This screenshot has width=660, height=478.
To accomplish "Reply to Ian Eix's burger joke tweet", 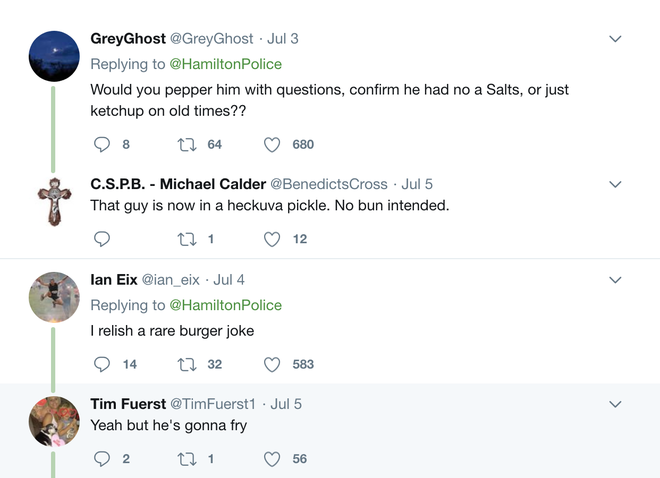I will click(101, 364).
